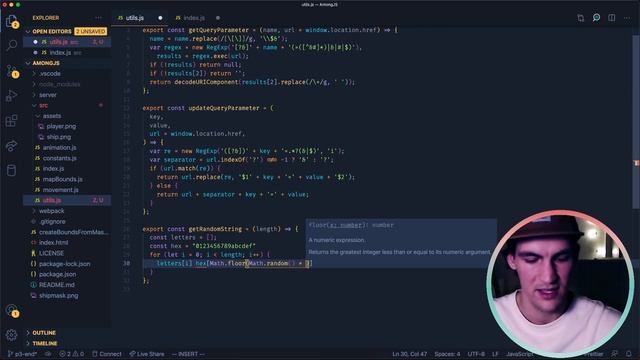Screen dimensions: 640x360
Task: Click the sync changes icon in status bar
Action: pyautogui.click(x=48, y=354)
